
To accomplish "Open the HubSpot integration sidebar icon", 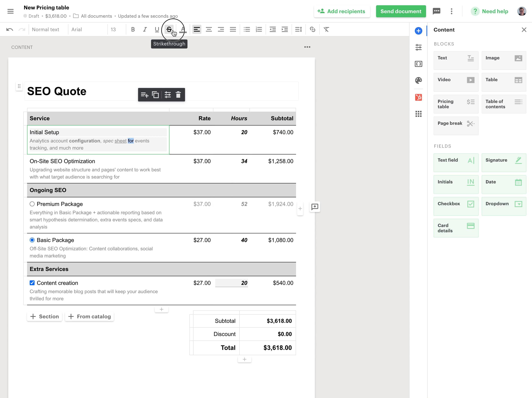I will (x=418, y=97).
